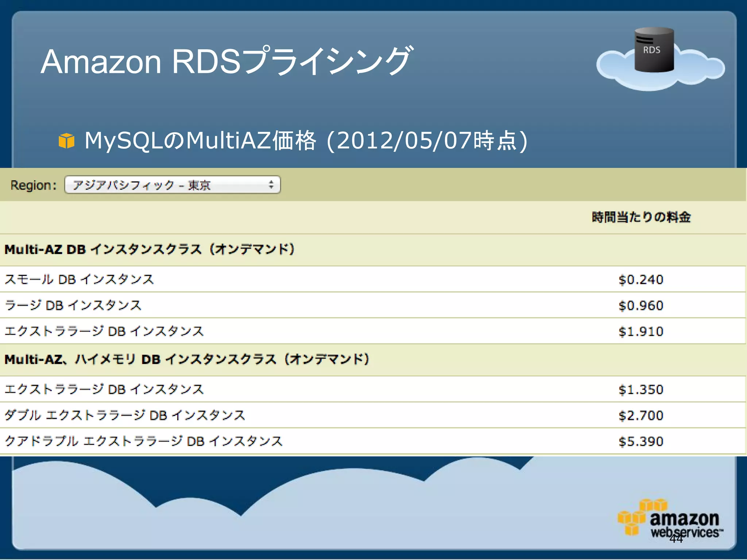Click the $1.350 price value
Screen dimensions: 747x560
click(x=641, y=390)
